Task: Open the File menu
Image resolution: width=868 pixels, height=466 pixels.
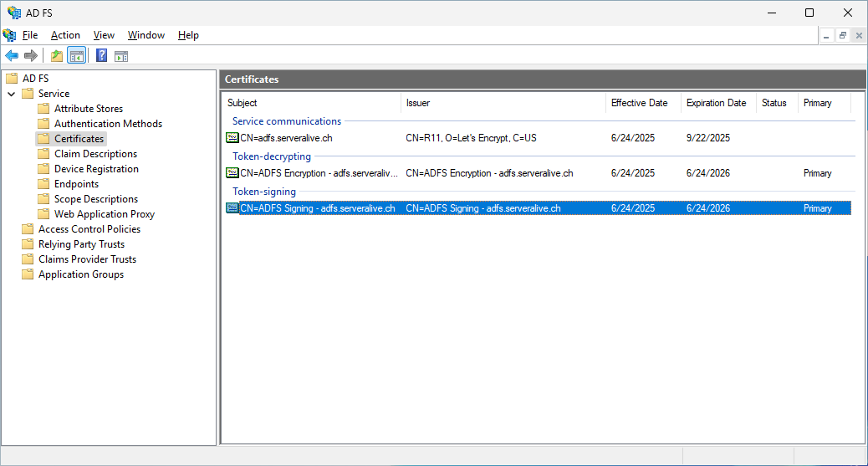Action: click(x=30, y=35)
